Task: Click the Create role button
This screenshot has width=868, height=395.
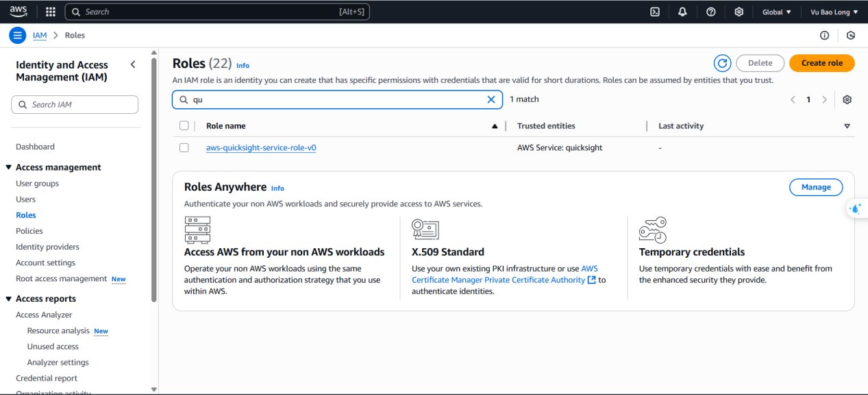Action: (822, 63)
